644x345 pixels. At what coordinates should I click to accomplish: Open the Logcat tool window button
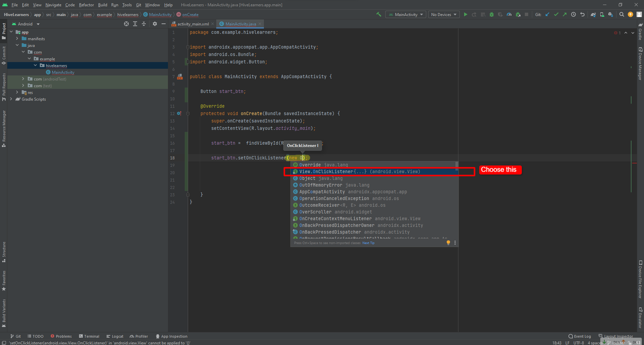pos(115,336)
